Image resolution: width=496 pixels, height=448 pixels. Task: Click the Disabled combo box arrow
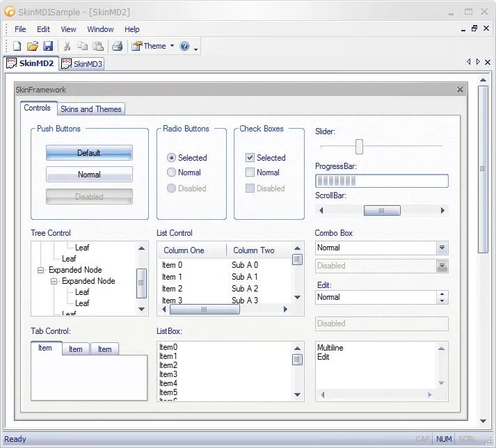point(442,266)
